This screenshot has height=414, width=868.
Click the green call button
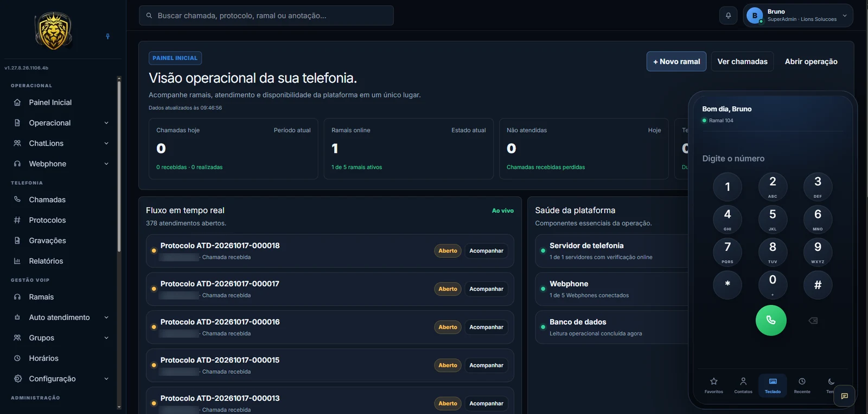tap(771, 320)
